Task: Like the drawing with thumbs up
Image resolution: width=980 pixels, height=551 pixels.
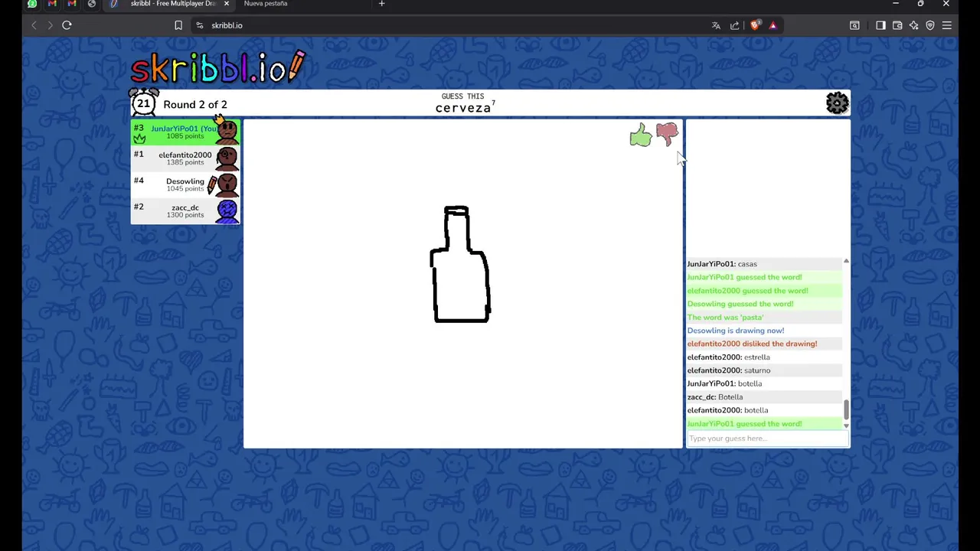Action: pyautogui.click(x=640, y=136)
